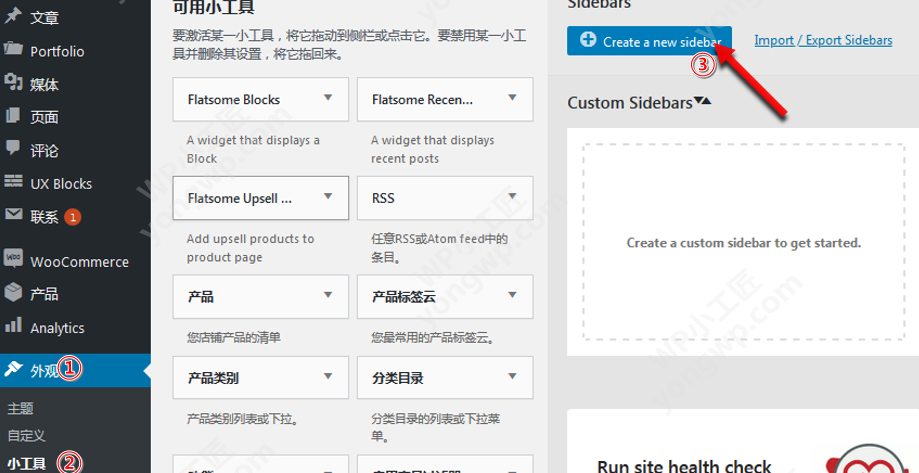Click the 评论 comment bubble icon
The width and height of the screenshot is (919, 473).
pos(13,150)
